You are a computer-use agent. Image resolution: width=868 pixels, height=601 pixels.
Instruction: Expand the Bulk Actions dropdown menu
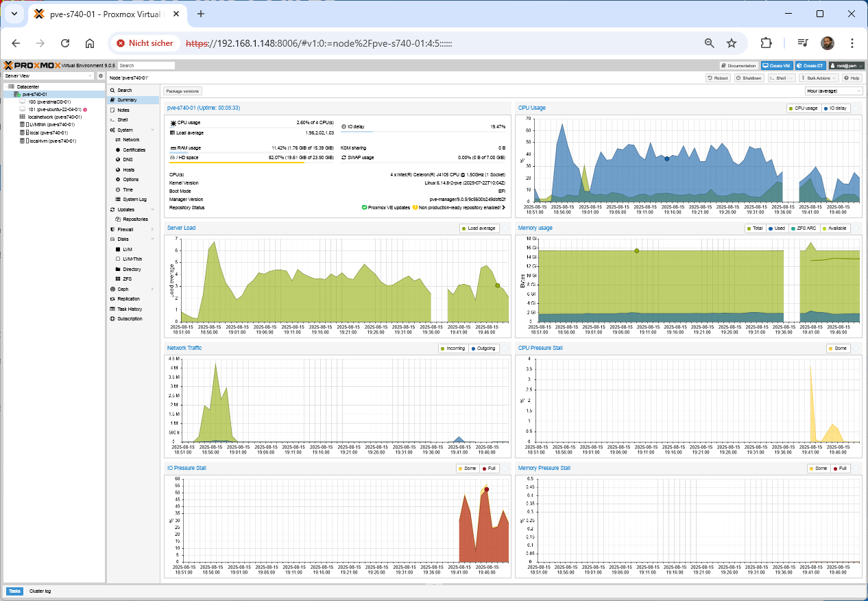[x=819, y=78]
